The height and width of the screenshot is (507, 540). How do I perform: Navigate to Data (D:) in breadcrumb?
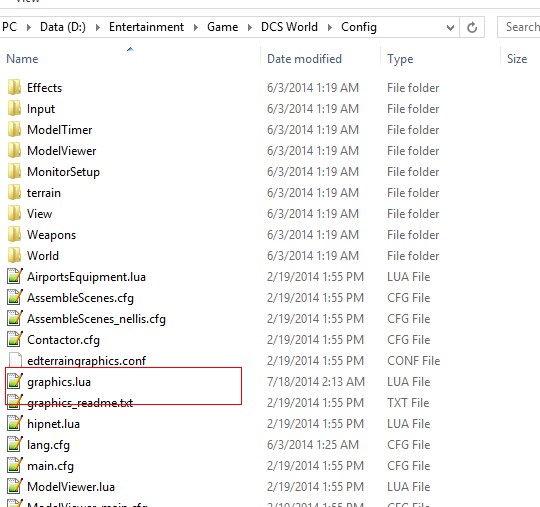coord(63,27)
